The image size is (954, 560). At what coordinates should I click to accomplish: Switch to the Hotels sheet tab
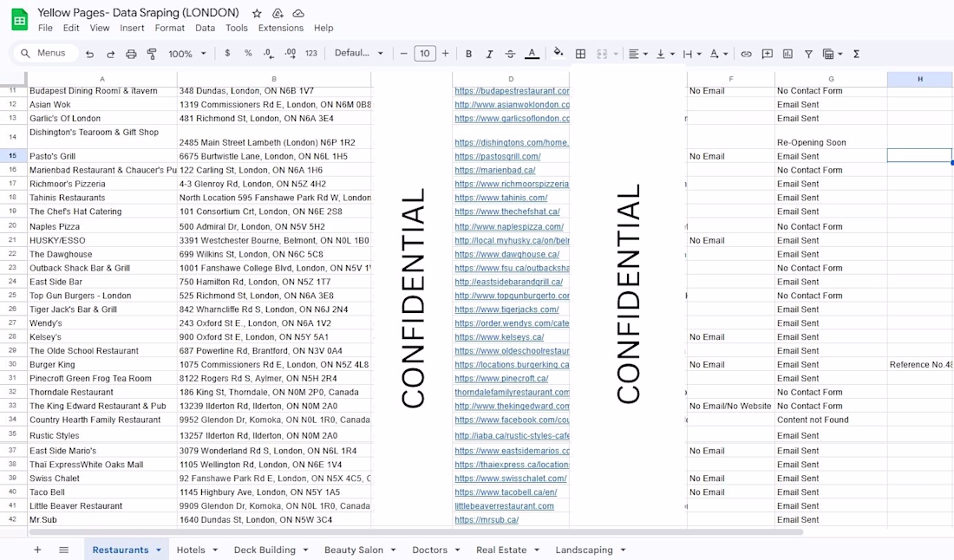coord(191,550)
